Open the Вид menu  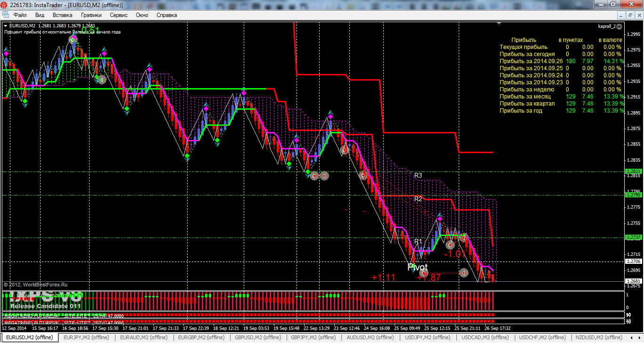pos(40,15)
